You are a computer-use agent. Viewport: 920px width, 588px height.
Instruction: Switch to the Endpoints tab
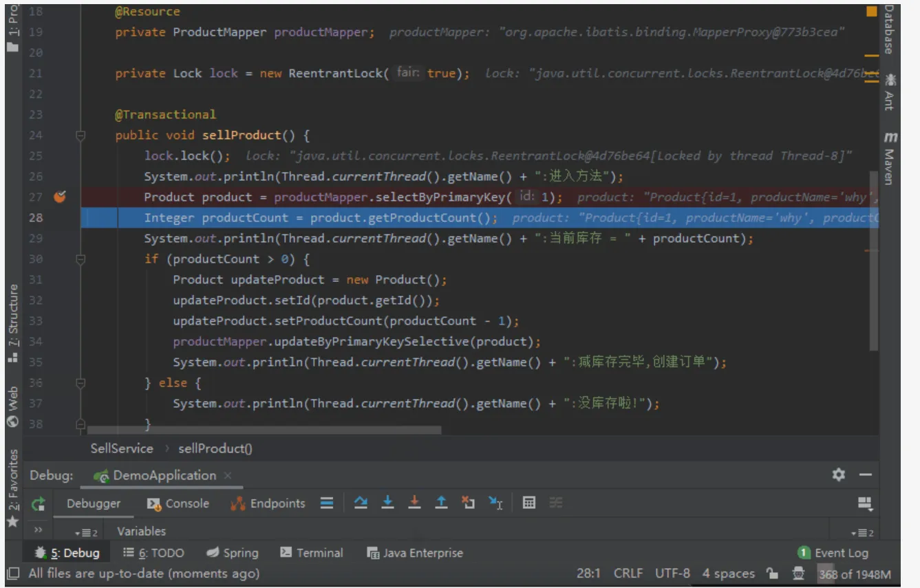pos(268,503)
